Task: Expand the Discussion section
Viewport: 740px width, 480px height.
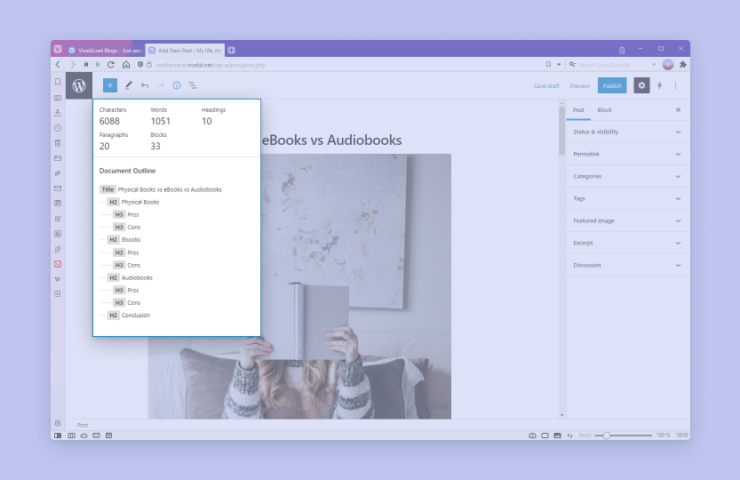Action: click(x=628, y=265)
